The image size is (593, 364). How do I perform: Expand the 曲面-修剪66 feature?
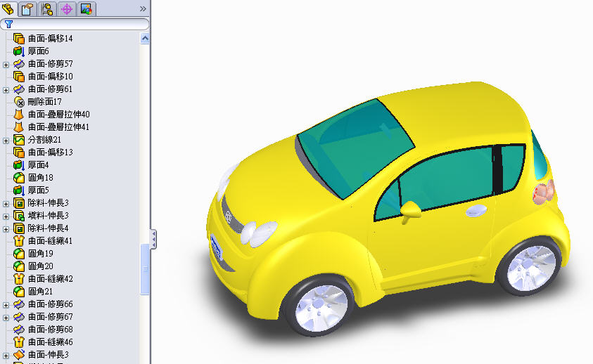tap(6, 305)
